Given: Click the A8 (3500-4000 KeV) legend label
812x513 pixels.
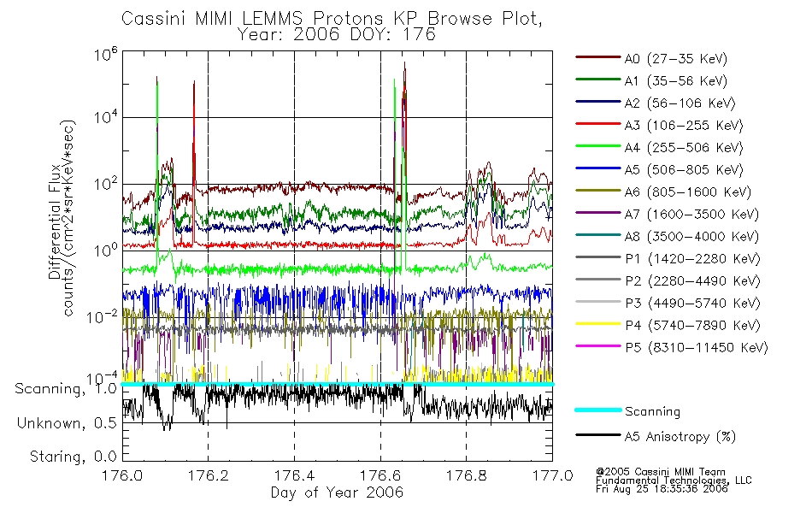Looking at the screenshot, I should [691, 236].
